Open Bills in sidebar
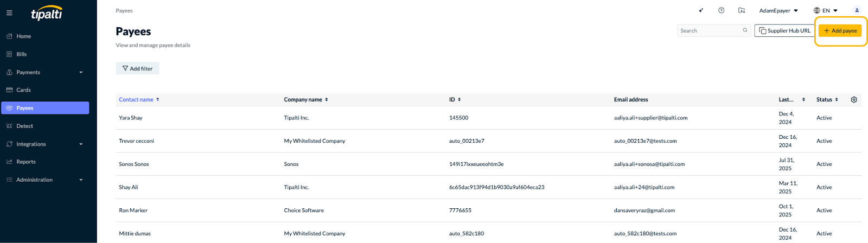 click(x=45, y=54)
